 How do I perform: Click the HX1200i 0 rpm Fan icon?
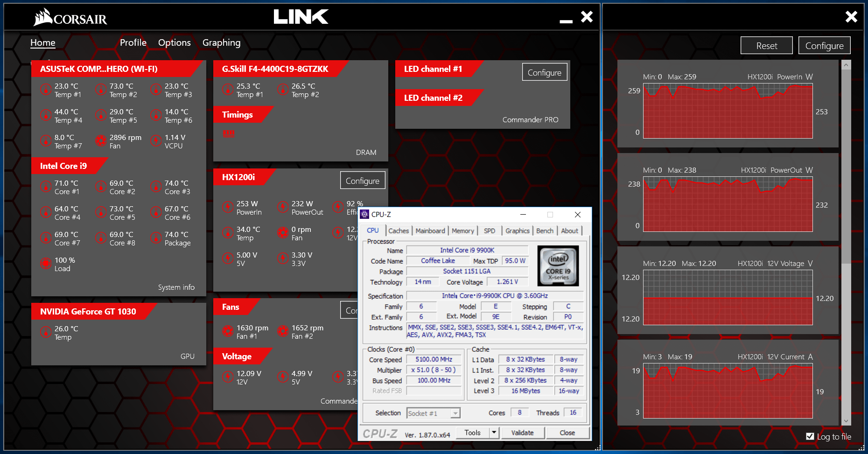pos(282,233)
